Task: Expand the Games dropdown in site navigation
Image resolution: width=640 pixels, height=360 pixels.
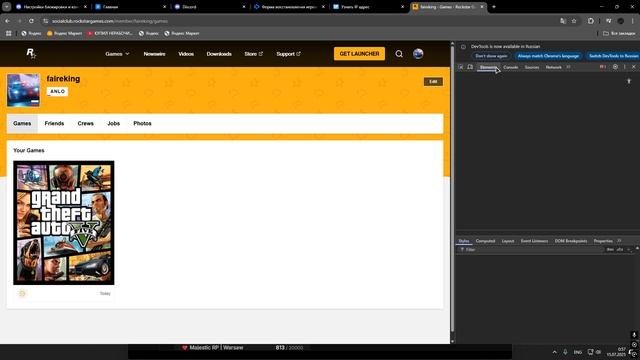Action: (117, 54)
